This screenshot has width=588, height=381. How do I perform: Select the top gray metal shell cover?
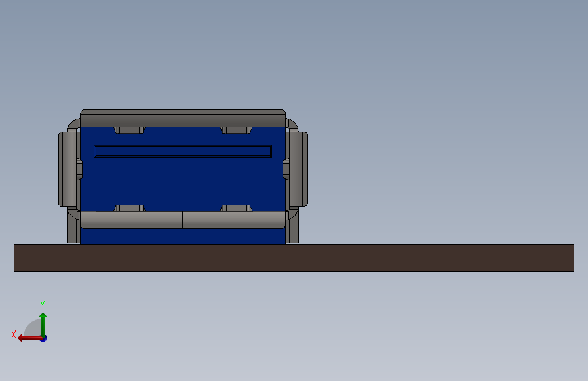(x=182, y=118)
